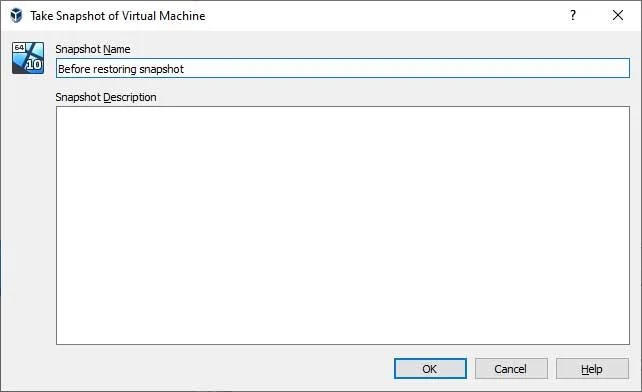Click the 'Take Snapshot of Virtual Machine' title text
The height and width of the screenshot is (392, 642).
coord(118,16)
